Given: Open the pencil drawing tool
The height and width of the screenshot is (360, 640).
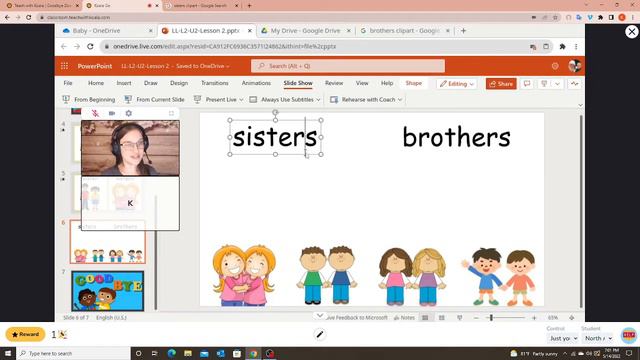Looking at the screenshot, I should (x=320, y=335).
